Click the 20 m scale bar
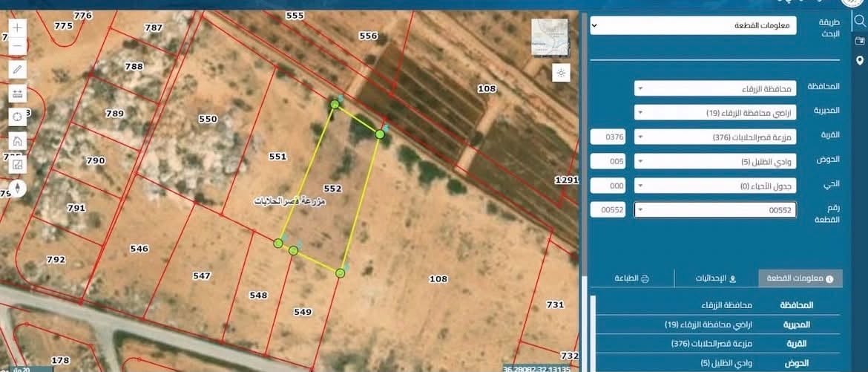 click(27, 369)
